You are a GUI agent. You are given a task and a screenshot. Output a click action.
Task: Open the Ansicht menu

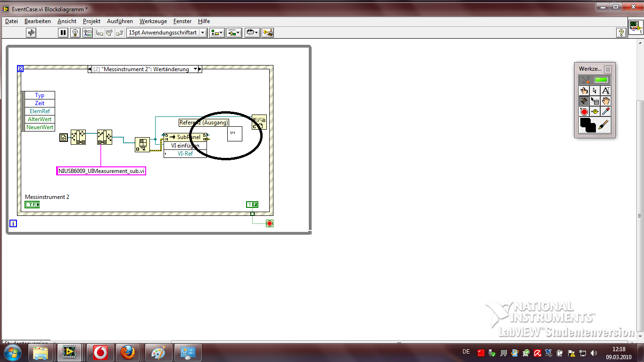67,21
